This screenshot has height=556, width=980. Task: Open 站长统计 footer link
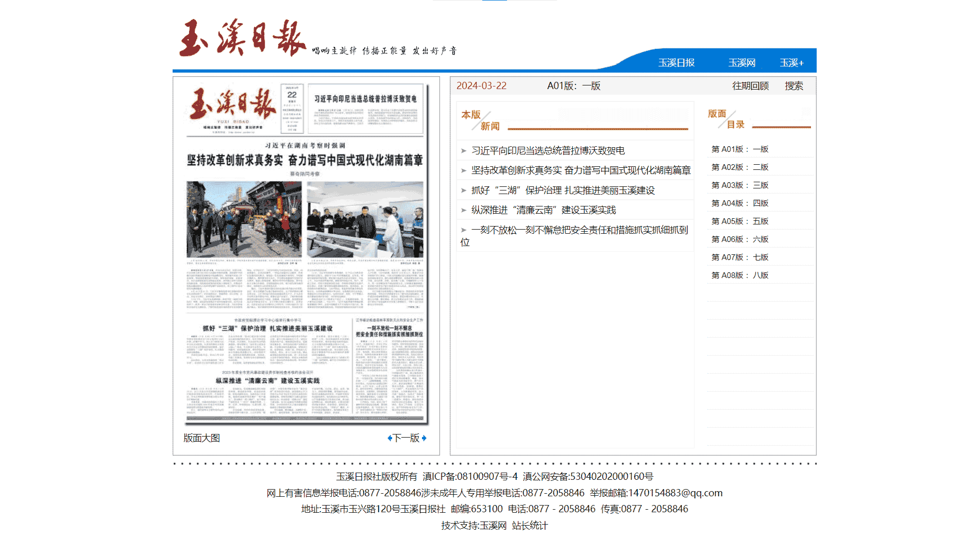530,526
